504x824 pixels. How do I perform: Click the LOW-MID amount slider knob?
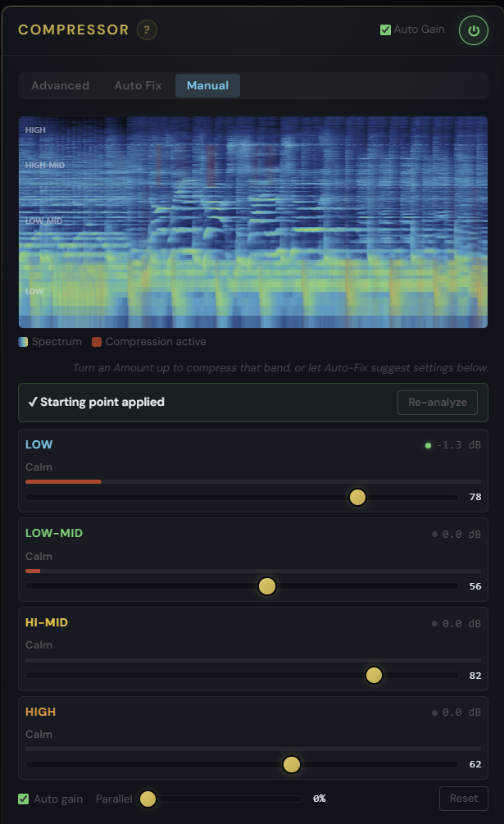pyautogui.click(x=267, y=586)
